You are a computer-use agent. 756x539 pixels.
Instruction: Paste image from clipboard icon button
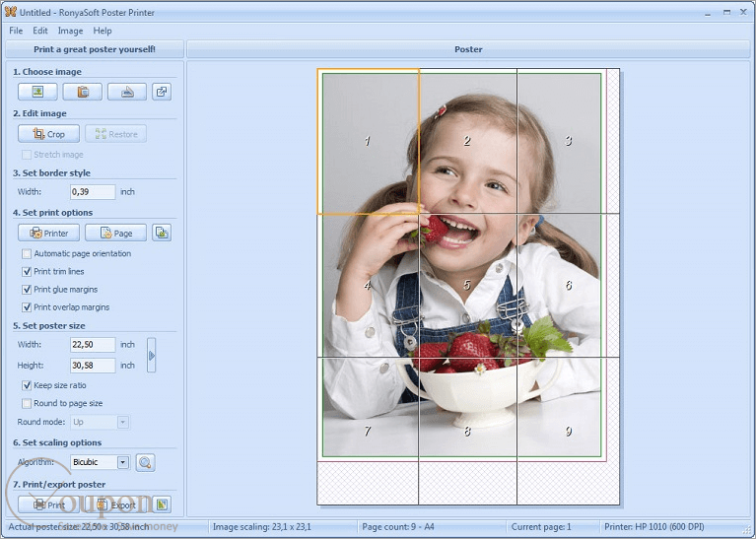click(x=83, y=92)
